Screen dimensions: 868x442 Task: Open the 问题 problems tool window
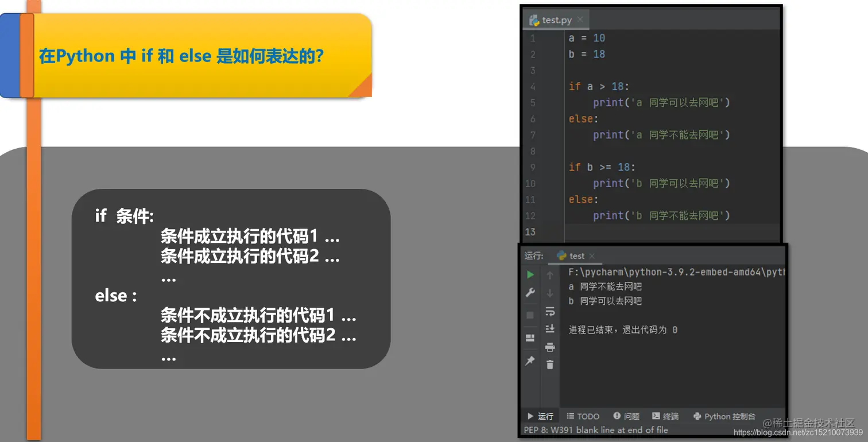(x=627, y=416)
